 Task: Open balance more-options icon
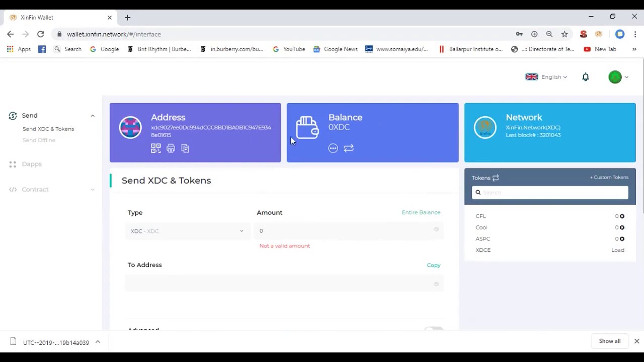pos(333,148)
